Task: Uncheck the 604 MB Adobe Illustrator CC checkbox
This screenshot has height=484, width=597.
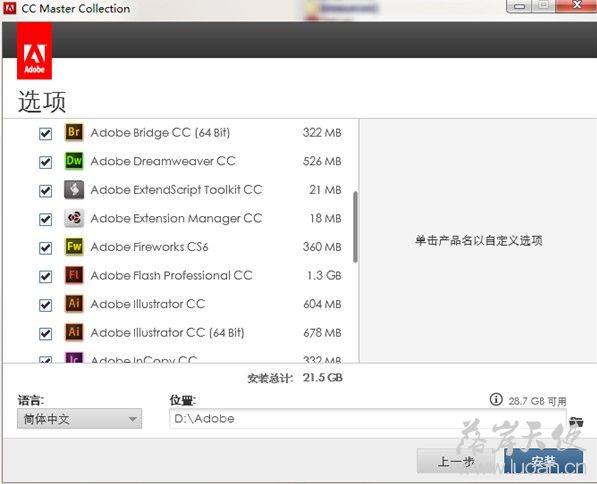Action: pos(45,305)
